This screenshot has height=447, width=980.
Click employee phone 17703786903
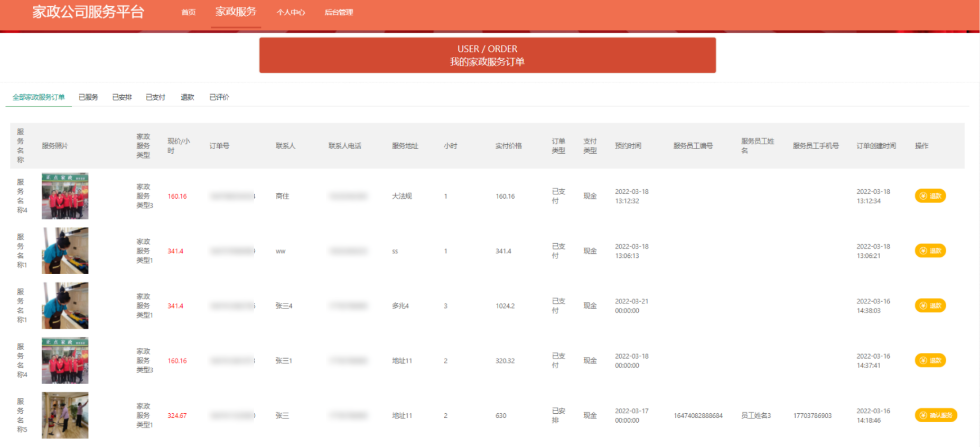tap(812, 416)
